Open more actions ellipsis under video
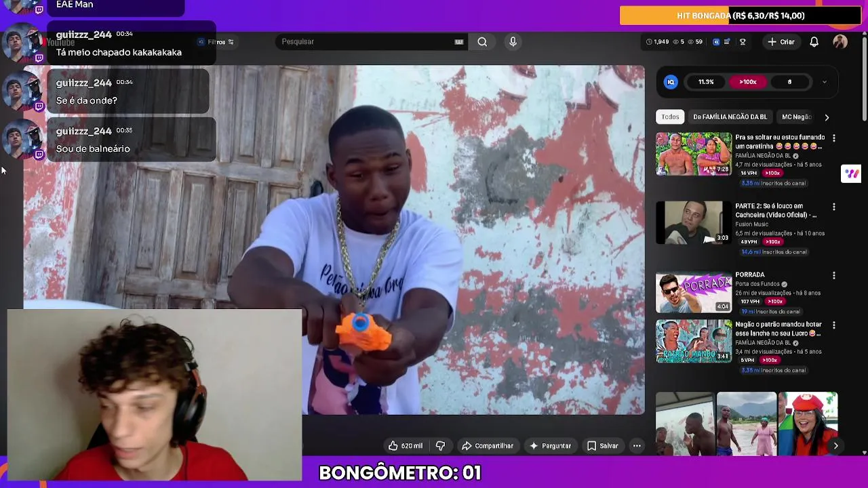This screenshot has width=868, height=488. tap(637, 446)
